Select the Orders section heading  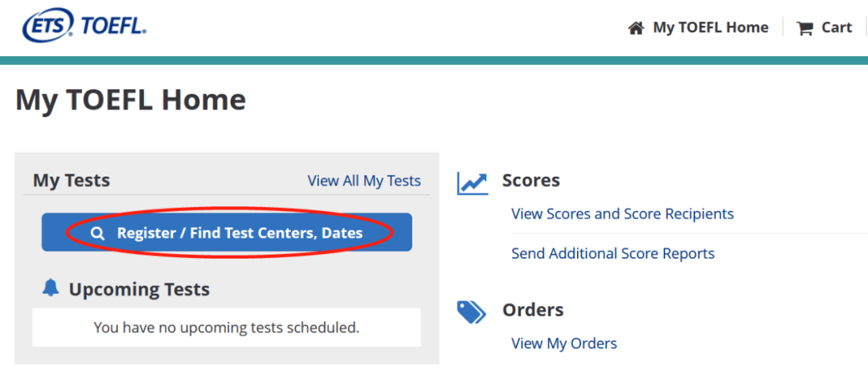pos(533,310)
